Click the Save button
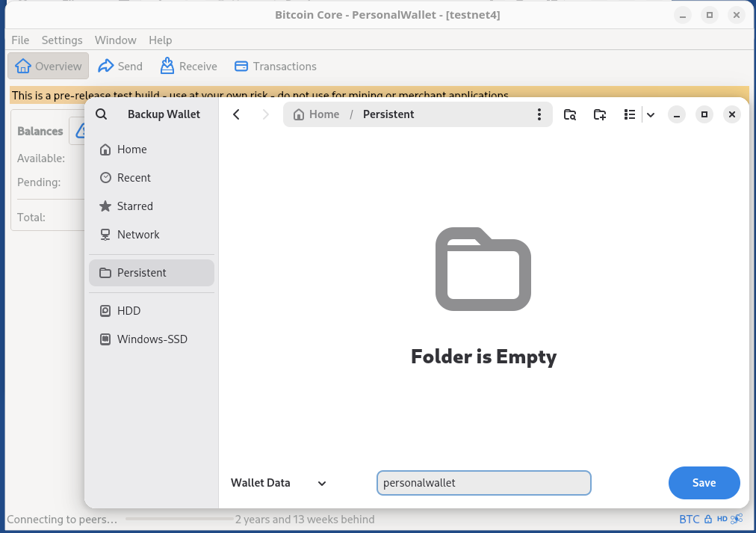The image size is (756, 533). [x=704, y=483]
